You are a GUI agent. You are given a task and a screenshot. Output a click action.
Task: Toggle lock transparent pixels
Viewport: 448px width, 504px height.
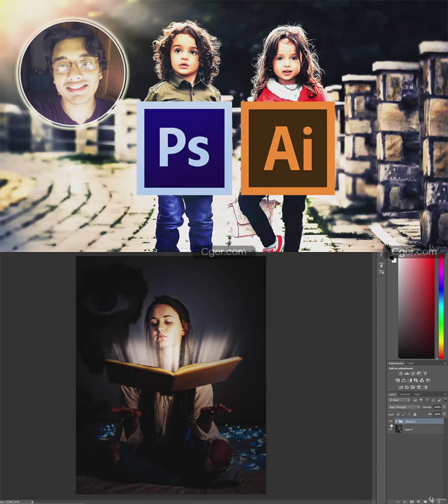[x=398, y=414]
